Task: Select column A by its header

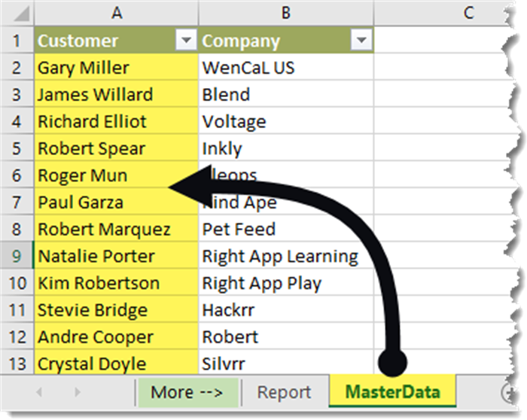Action: (117, 11)
